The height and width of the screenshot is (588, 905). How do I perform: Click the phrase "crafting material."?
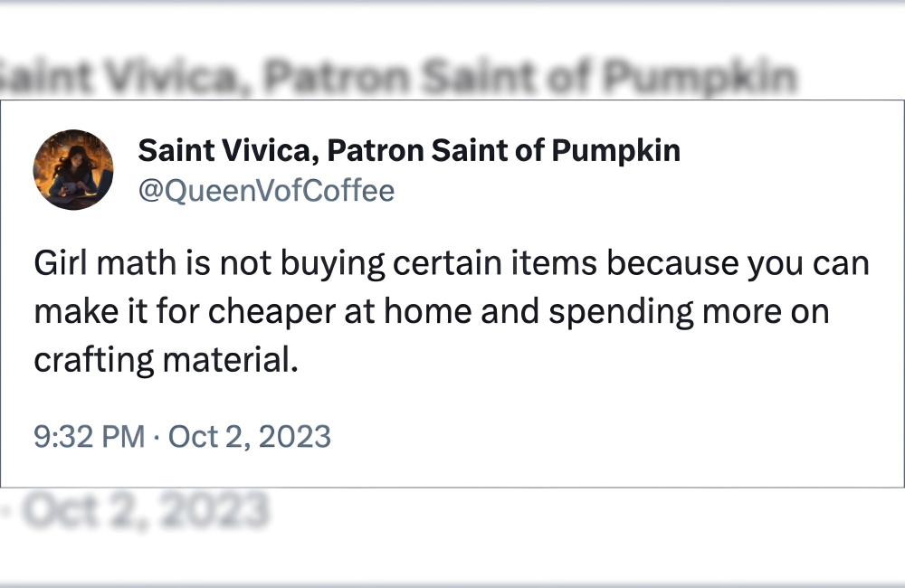tap(166, 359)
